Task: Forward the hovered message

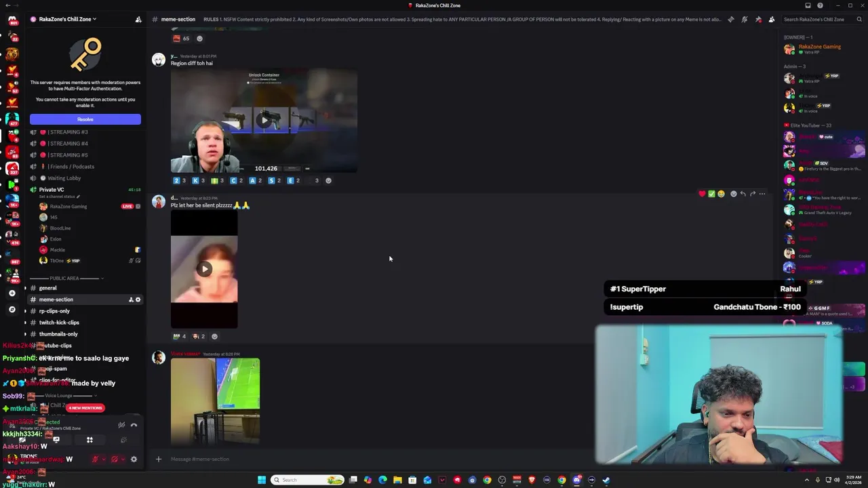Action: pyautogui.click(x=752, y=194)
